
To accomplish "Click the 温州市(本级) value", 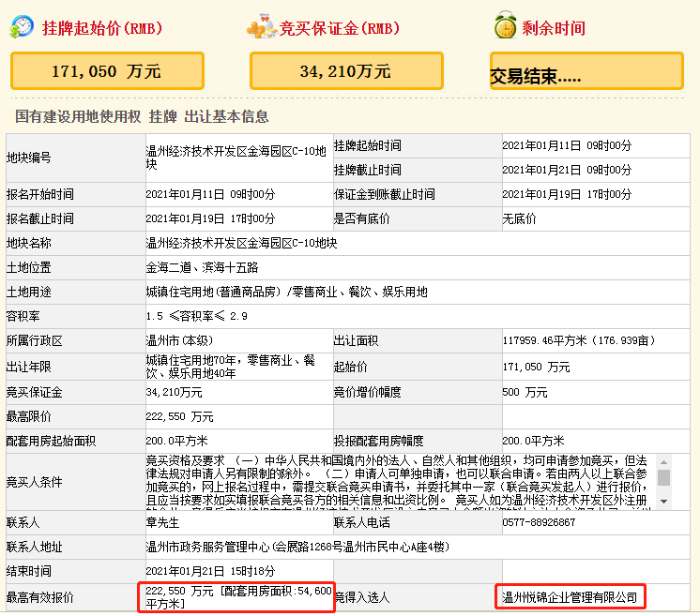I will 180,340.
